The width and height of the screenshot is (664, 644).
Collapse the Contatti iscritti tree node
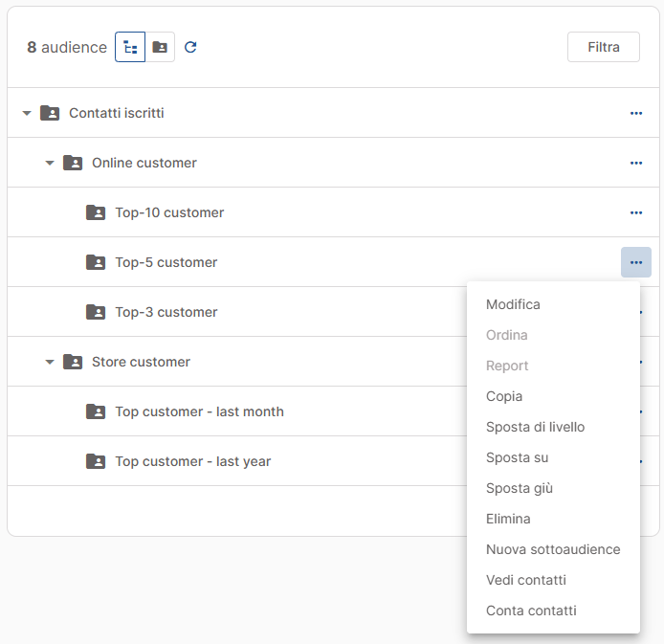coord(27,113)
